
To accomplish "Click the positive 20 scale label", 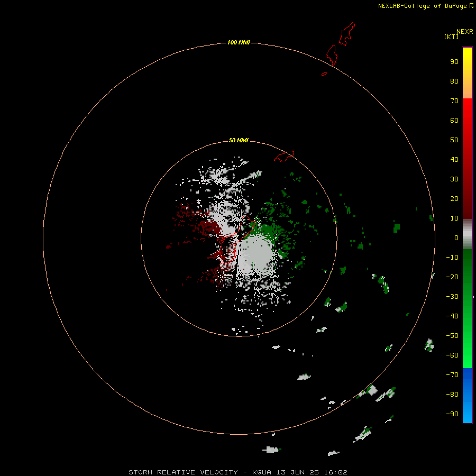I will click(x=454, y=198).
